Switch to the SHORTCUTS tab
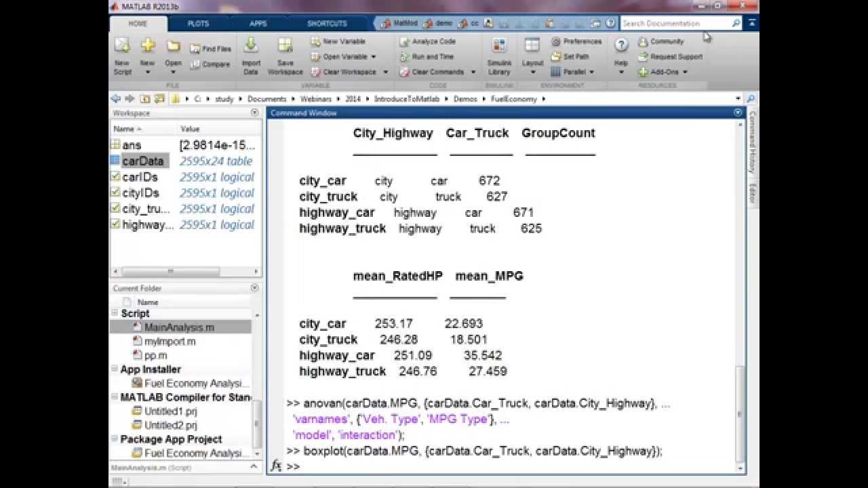Screen dimensions: 868x488 327,24
